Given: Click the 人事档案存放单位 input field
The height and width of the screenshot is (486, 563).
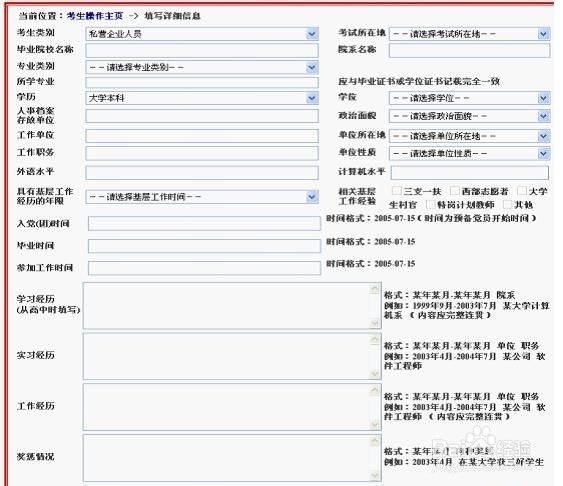Looking at the screenshot, I should pyautogui.click(x=202, y=116).
